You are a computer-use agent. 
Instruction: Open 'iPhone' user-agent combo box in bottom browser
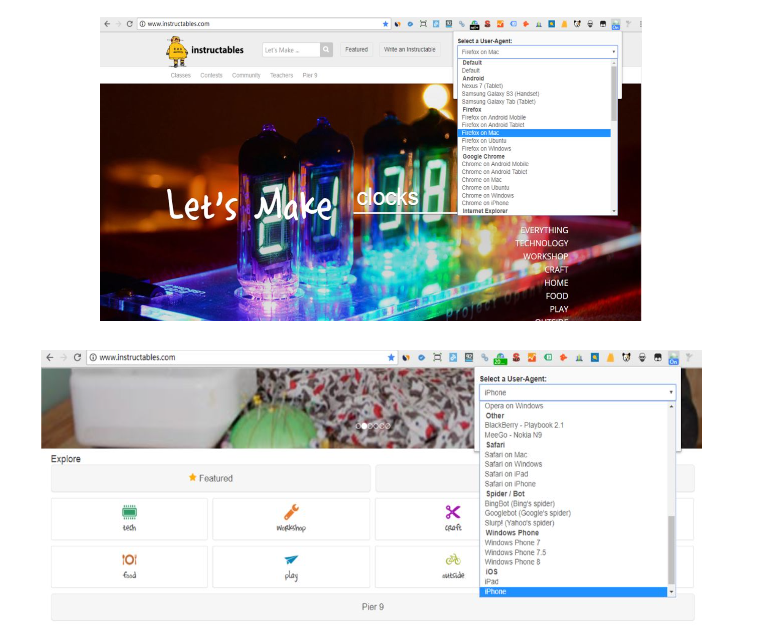(577, 393)
